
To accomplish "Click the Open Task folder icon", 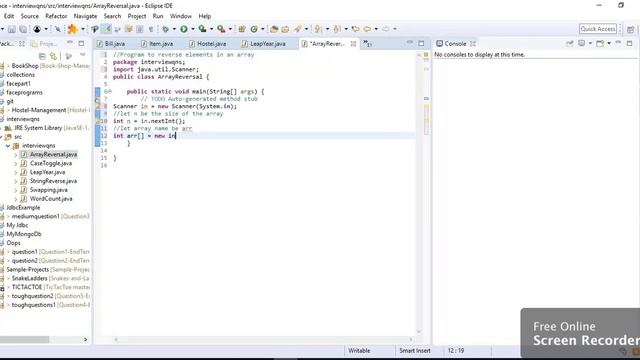I will coord(285,29).
